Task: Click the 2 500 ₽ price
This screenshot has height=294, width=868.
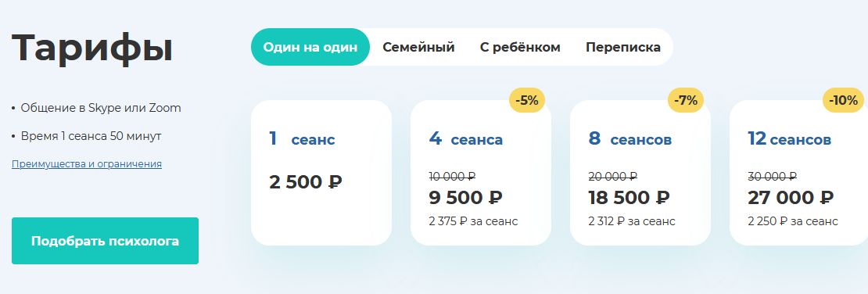Action: pos(306,181)
